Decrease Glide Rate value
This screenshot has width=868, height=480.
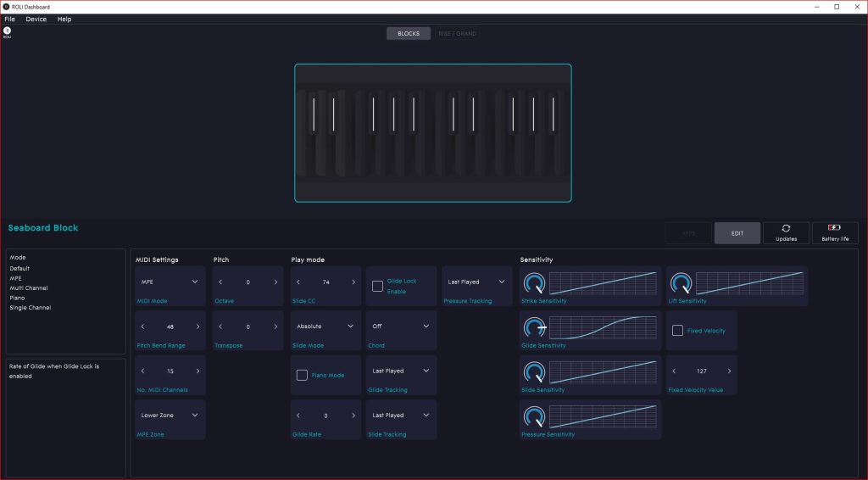coord(298,416)
